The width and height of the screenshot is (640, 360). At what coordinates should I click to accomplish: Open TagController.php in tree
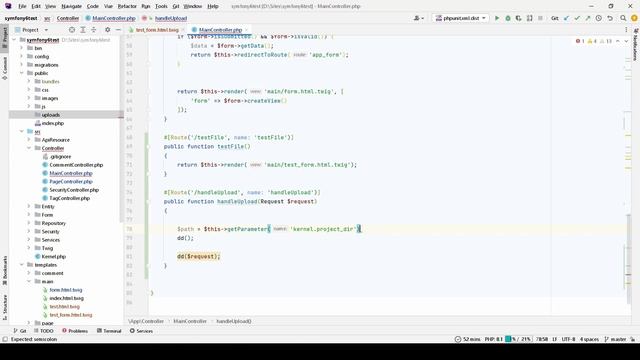tap(69, 198)
